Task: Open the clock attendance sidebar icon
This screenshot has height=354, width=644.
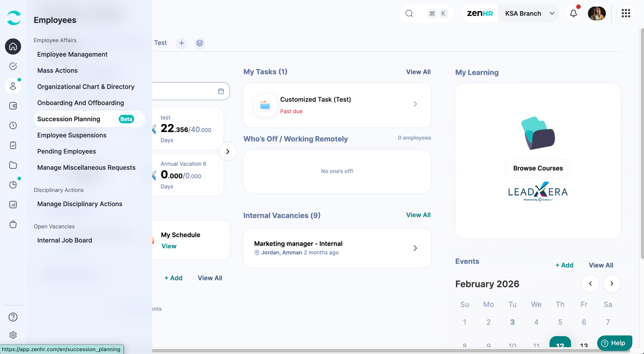Action: 13,126
